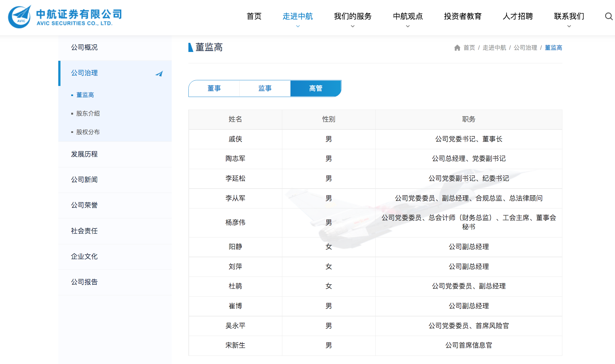Expand the 走进中航 dropdown chevron

tap(298, 26)
